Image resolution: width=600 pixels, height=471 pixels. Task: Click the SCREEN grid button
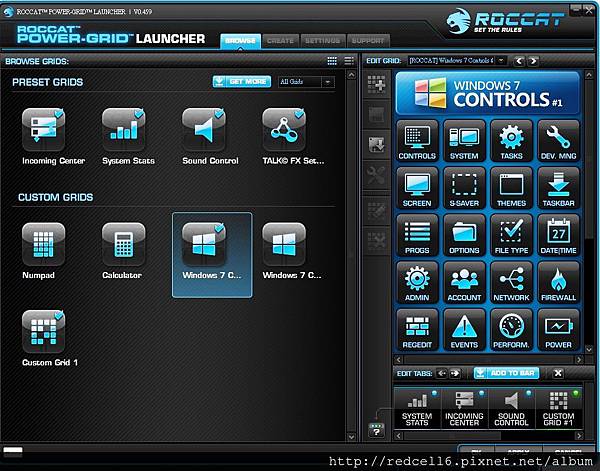pos(417,187)
